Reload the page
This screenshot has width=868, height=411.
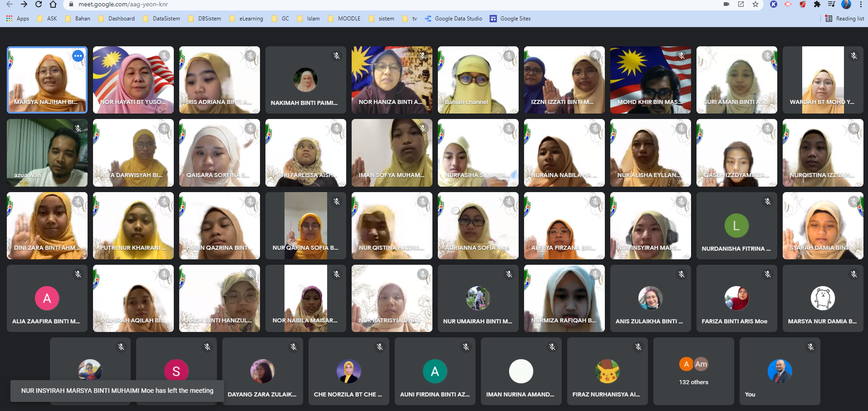(39, 5)
